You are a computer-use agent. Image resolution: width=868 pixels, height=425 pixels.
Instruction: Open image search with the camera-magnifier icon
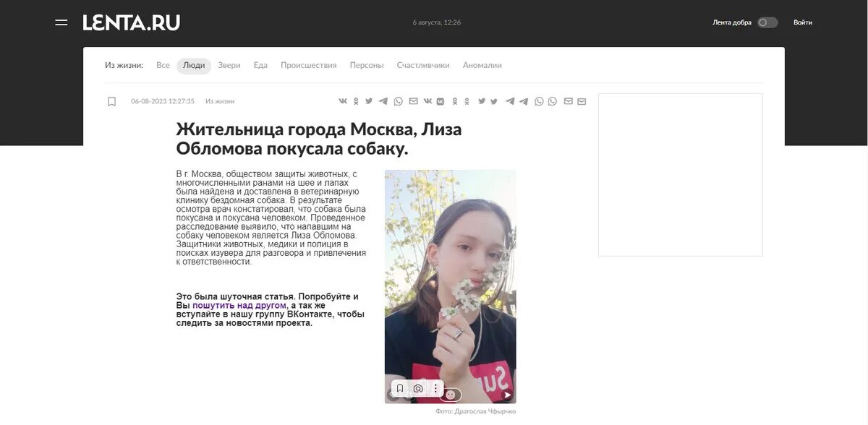[417, 388]
